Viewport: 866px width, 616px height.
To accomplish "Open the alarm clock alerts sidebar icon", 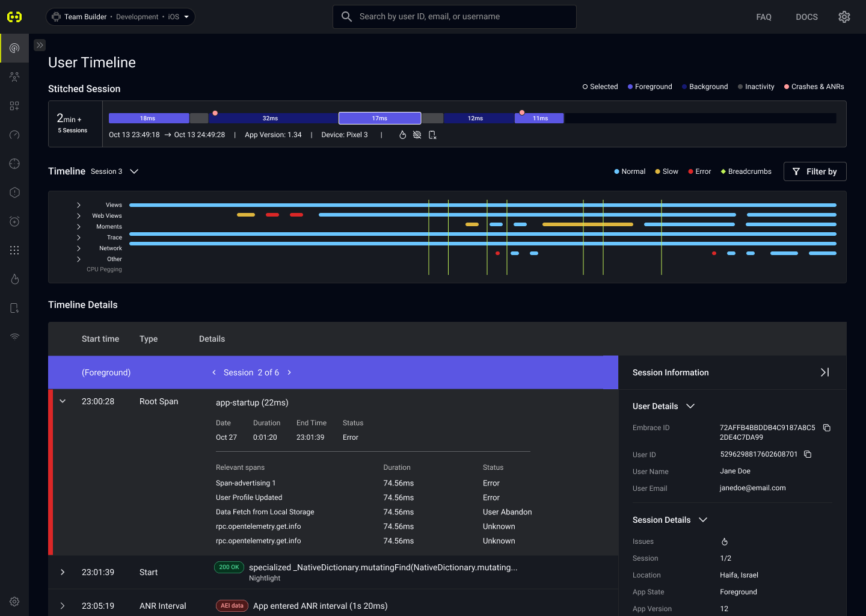I will (x=14, y=221).
